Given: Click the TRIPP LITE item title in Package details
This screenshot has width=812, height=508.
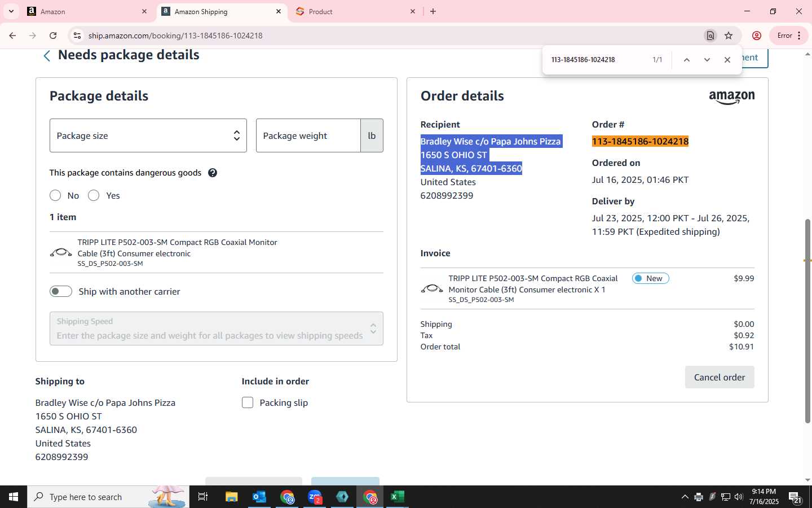Looking at the screenshot, I should (177, 248).
